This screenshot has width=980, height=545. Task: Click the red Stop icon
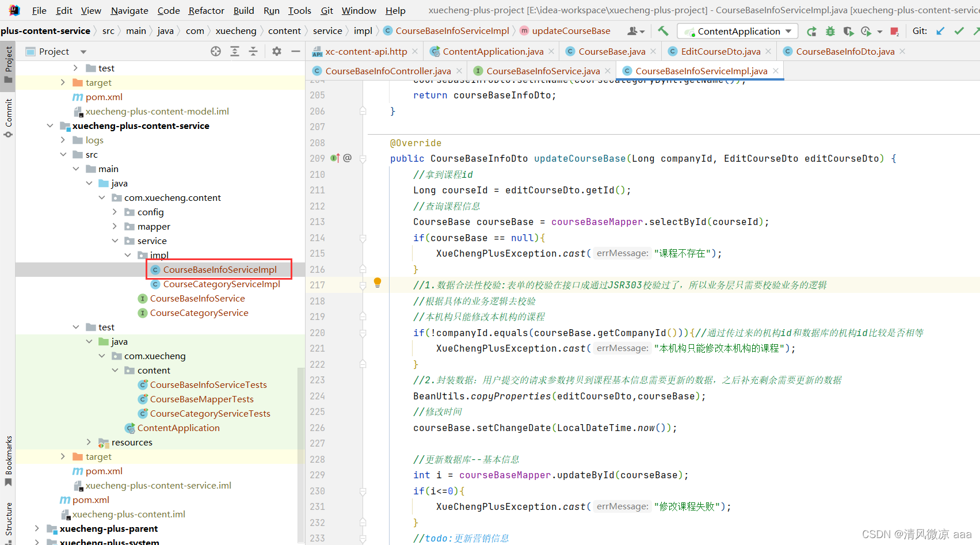pos(894,31)
